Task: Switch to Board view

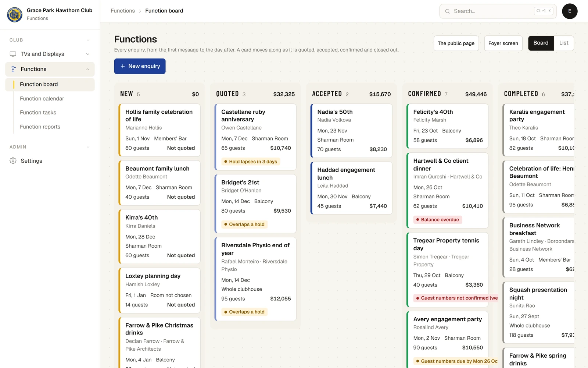Action: 541,43
